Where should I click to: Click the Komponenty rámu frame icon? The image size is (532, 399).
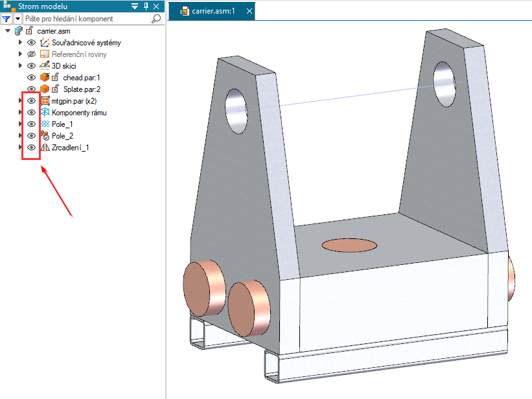coord(45,113)
